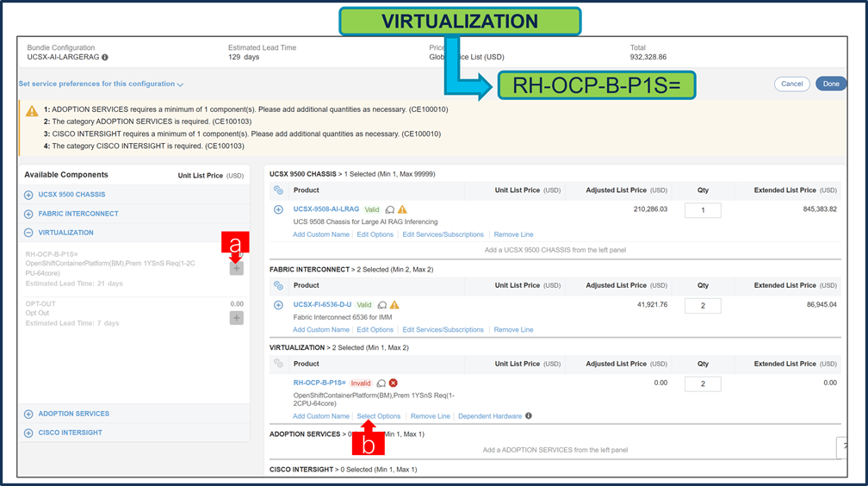Edit quantity field for UCSX-9508-AI-LRAG

703,210
